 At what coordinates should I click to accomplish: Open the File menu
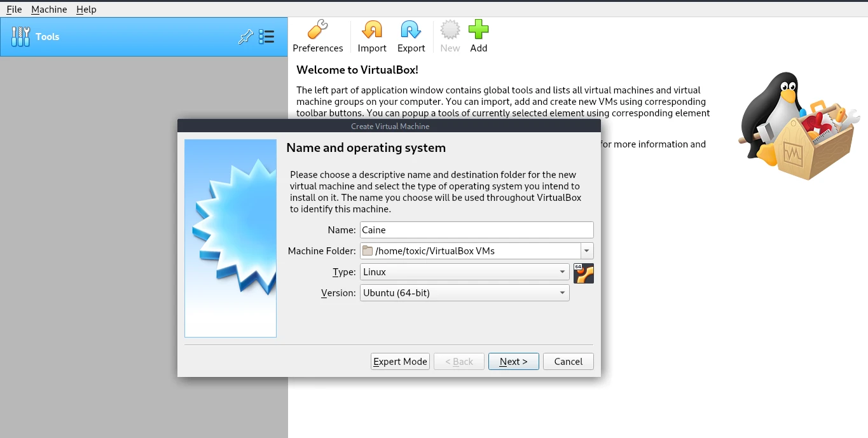13,9
